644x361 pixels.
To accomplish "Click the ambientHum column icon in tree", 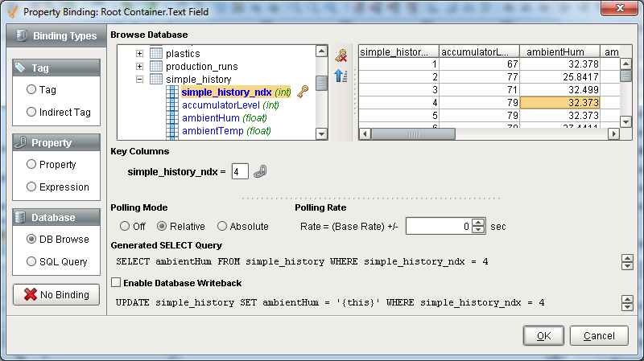I will point(172,118).
